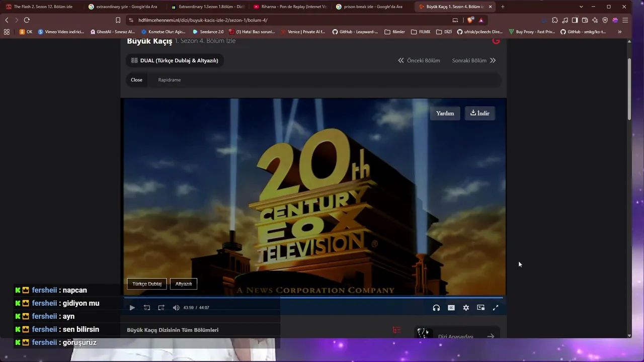
Task: Go to Sonraki Bölüm
Action: click(x=474, y=60)
